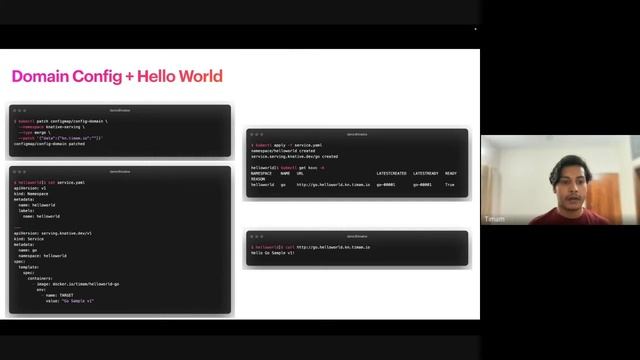Click the 'cat service.yaml' command line

49,182
